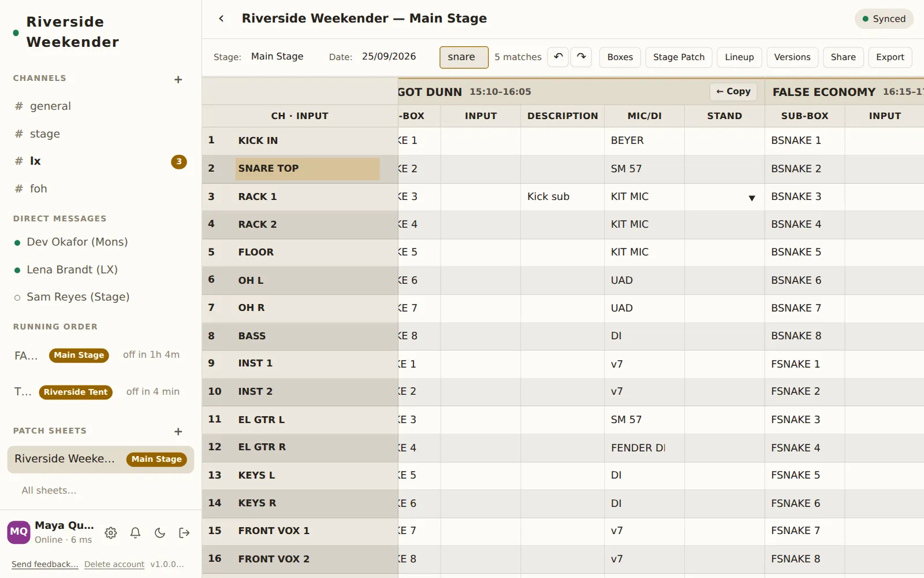
Task: Click the search field containing snare
Action: tap(464, 57)
